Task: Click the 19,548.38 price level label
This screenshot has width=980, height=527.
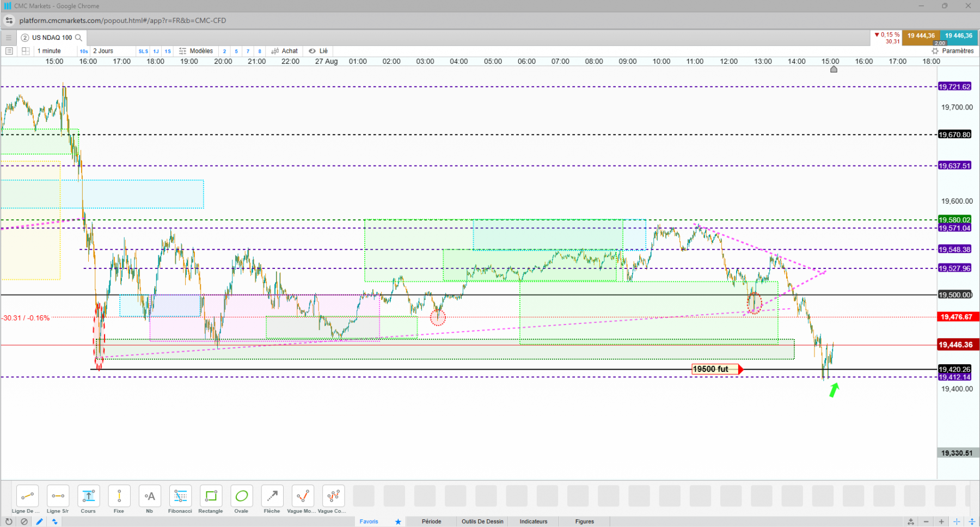Action: point(954,249)
